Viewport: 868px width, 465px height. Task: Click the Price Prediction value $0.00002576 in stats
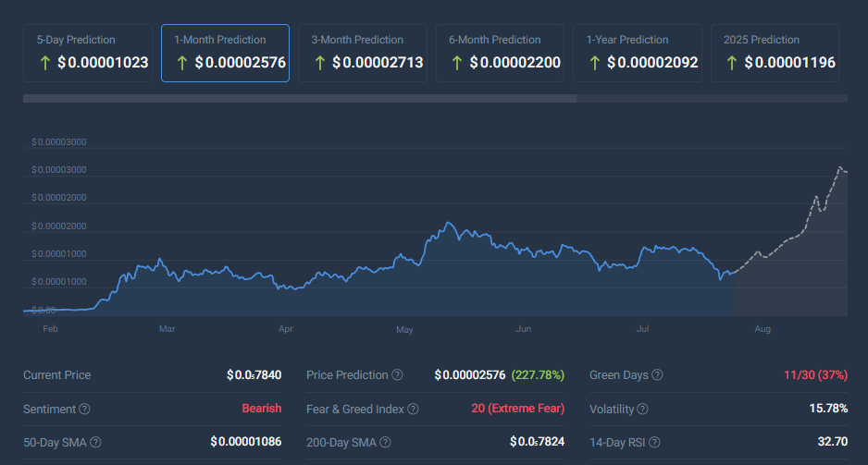click(470, 375)
